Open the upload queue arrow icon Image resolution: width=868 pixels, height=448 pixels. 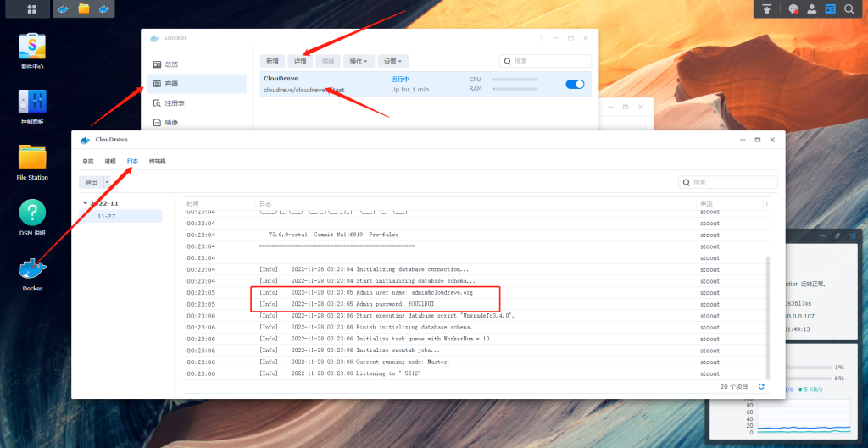coord(766,8)
